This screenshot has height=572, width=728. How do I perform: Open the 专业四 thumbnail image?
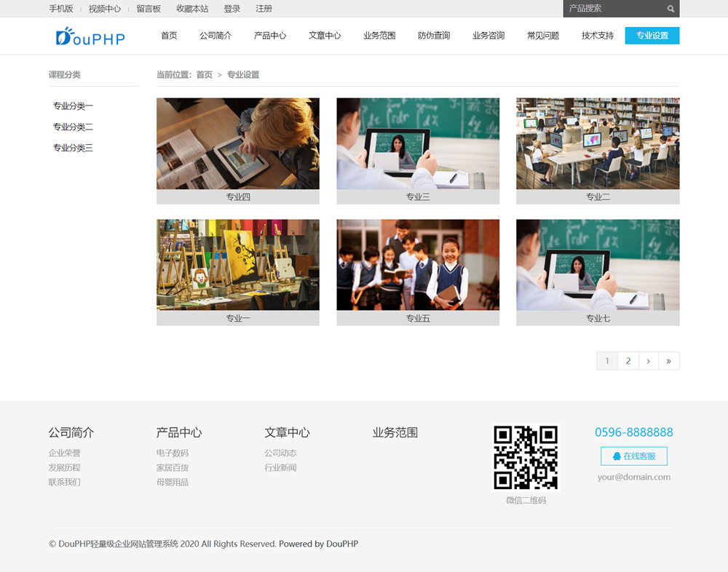238,143
